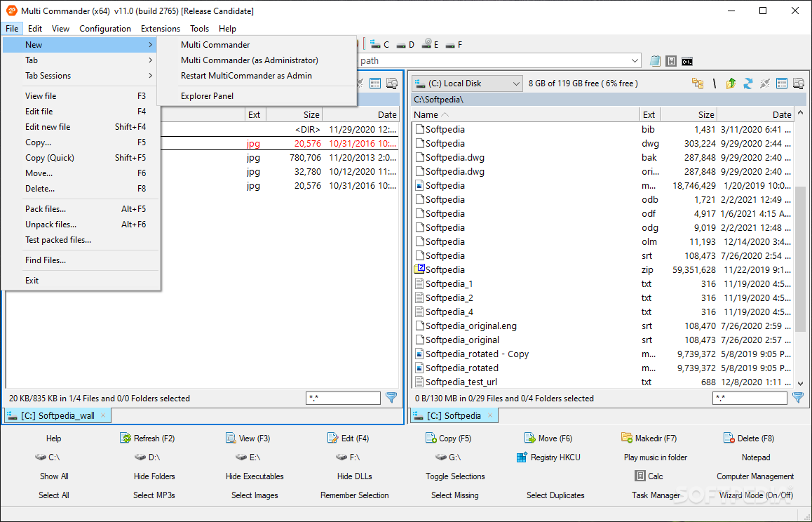The height and width of the screenshot is (522, 812).
Task: Click left panel filter input field
Action: (x=344, y=398)
